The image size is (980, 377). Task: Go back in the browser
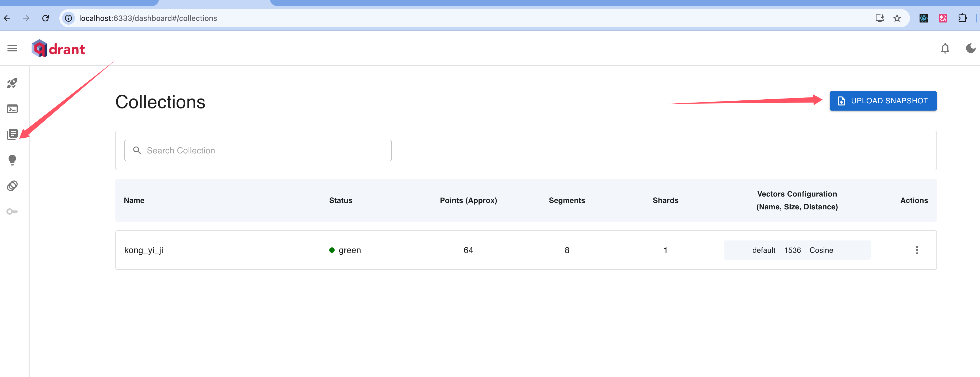point(7,18)
